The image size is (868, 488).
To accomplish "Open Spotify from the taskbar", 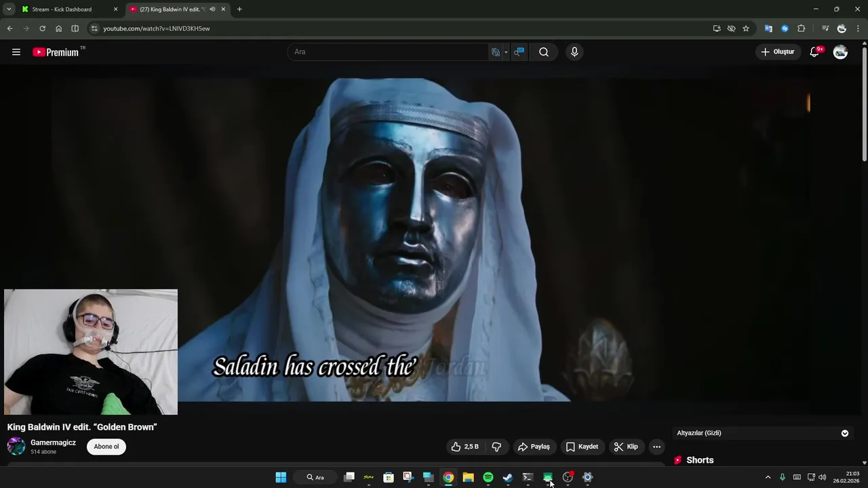I will (x=488, y=477).
